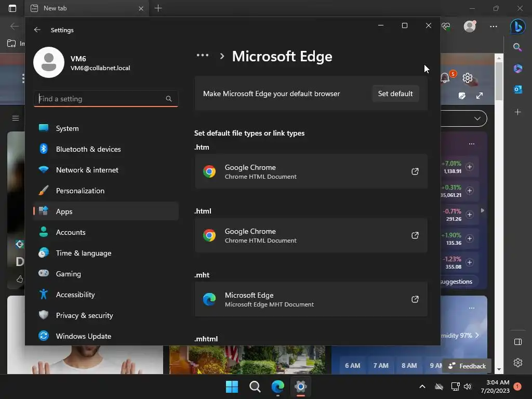Screen dimensions: 532x399
Task: Open Gaming settings
Action: pos(106,273)
